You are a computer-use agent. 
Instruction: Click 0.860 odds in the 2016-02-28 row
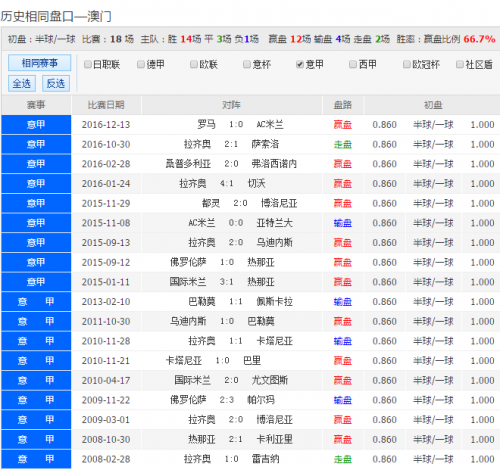click(x=385, y=164)
